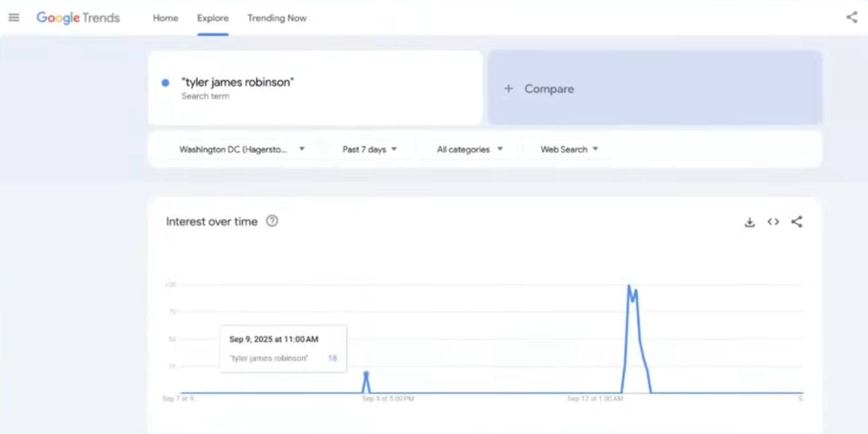Image resolution: width=868 pixels, height=434 pixels.
Task: Download the Interest over time CSV
Action: pos(750,222)
